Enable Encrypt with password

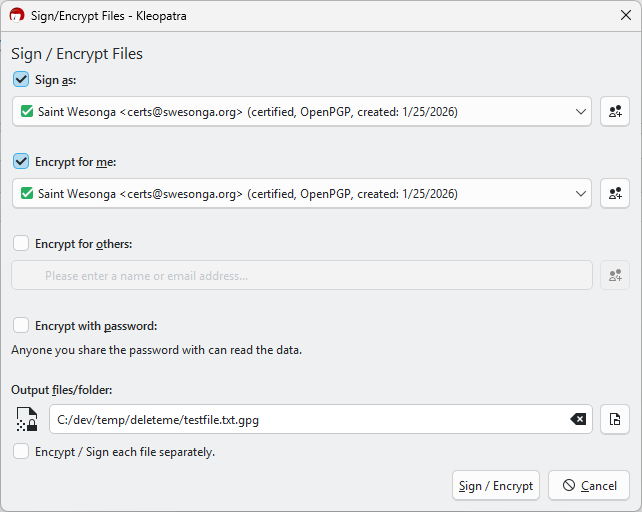(x=21, y=325)
